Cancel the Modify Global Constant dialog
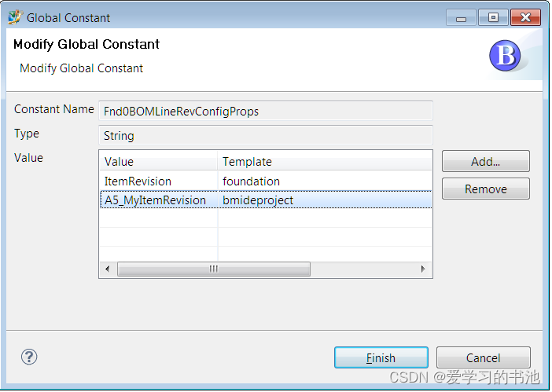This screenshot has width=552, height=392. pos(483,357)
